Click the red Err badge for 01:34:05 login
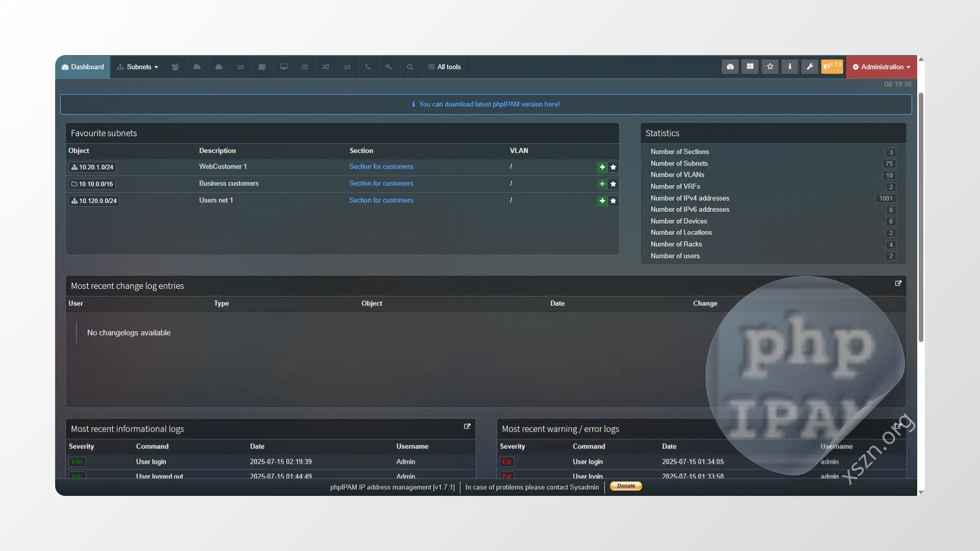 point(507,462)
